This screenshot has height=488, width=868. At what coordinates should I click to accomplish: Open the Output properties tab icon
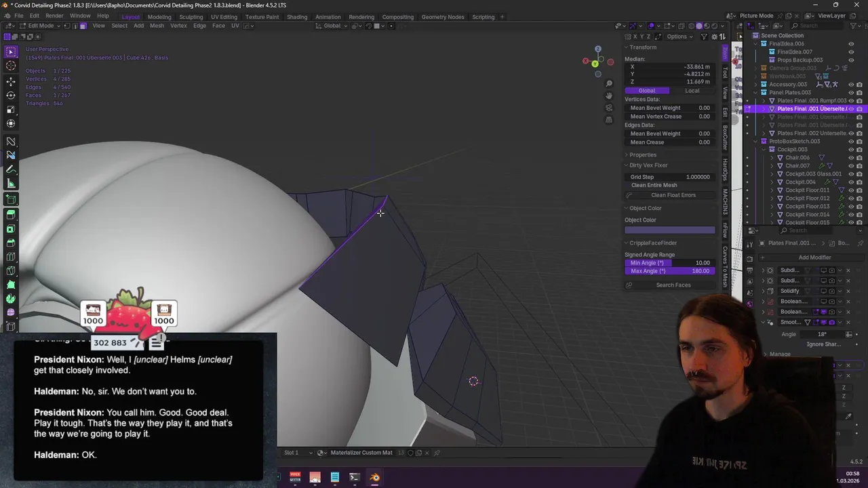click(x=749, y=270)
